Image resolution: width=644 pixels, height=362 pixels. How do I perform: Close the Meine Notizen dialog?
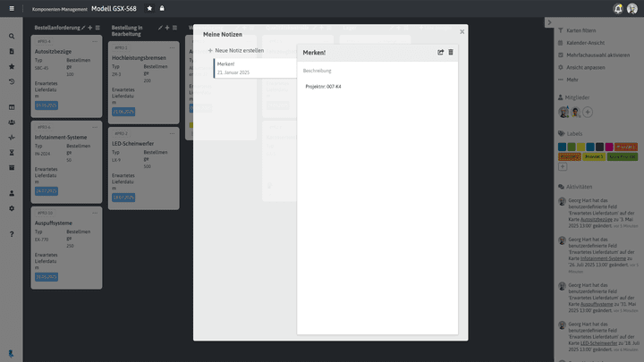click(x=462, y=31)
